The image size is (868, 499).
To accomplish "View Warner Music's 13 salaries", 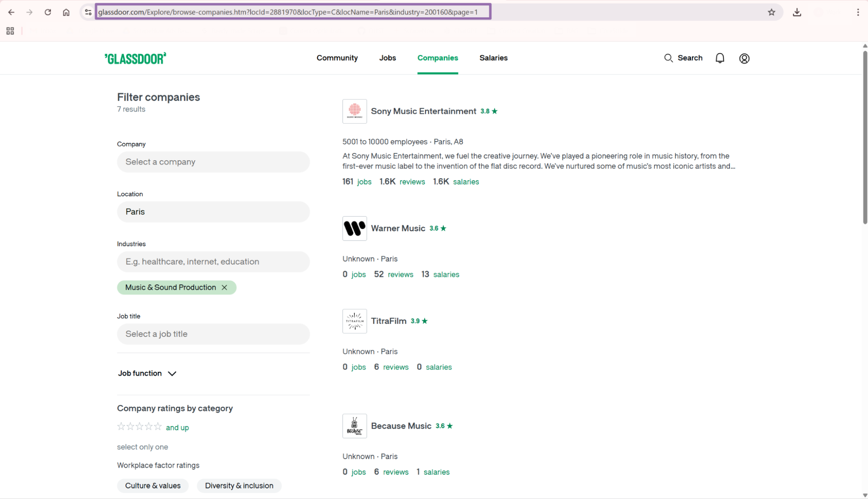I will 440,274.
